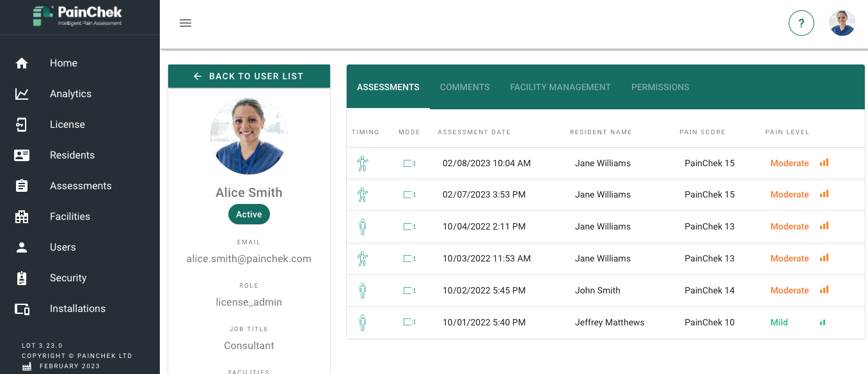Click PainChek 14 score
The width and height of the screenshot is (868, 374).
(x=709, y=290)
